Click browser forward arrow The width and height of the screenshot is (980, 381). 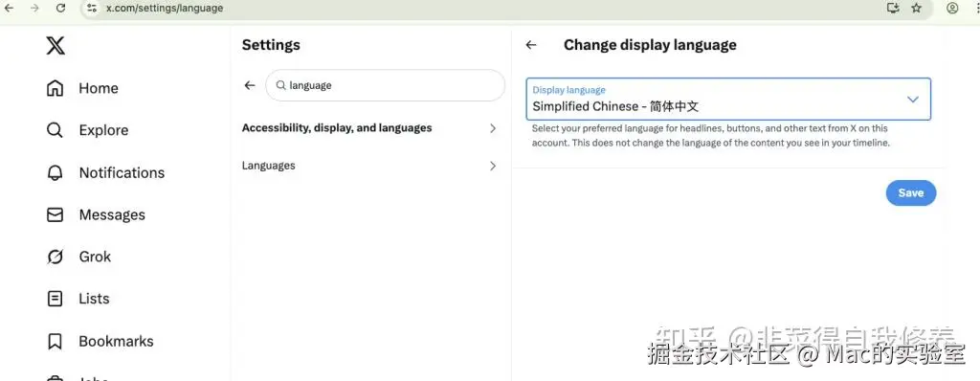(x=35, y=8)
